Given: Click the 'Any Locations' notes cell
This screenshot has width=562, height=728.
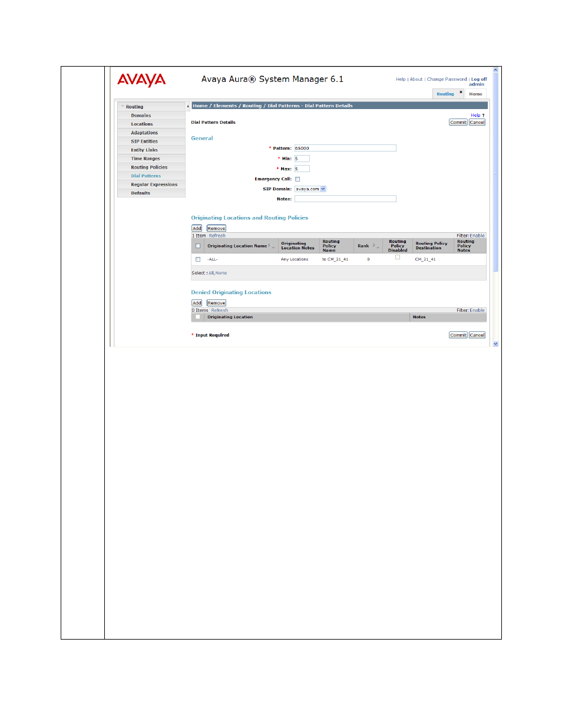Looking at the screenshot, I should click(x=295, y=259).
